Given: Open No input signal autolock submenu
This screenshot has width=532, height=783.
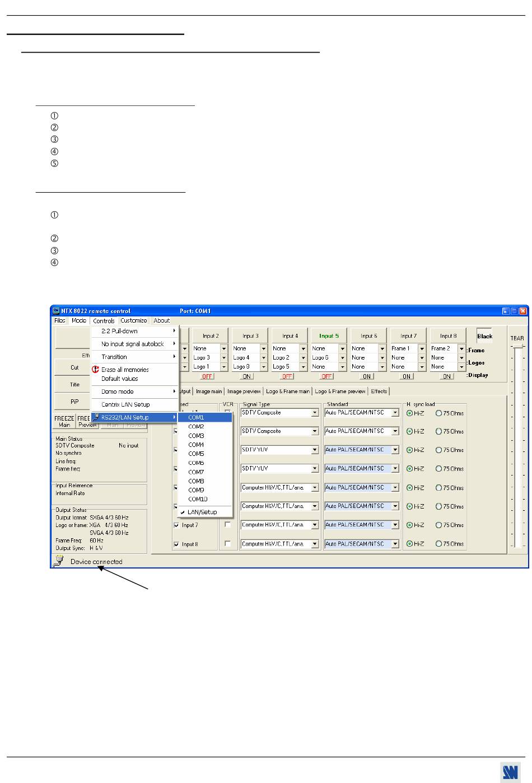Looking at the screenshot, I should [x=134, y=344].
